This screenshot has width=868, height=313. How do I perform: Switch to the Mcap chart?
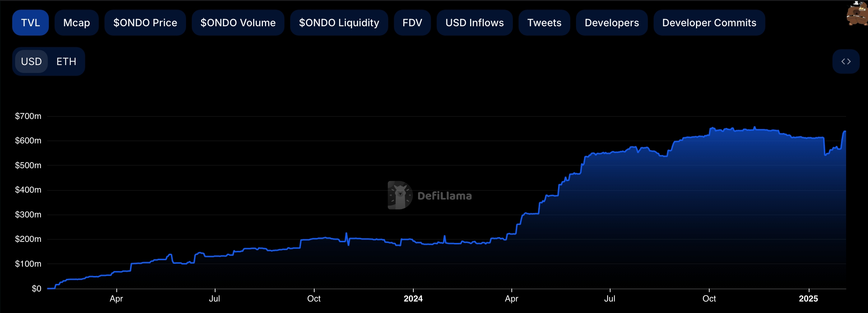point(76,23)
